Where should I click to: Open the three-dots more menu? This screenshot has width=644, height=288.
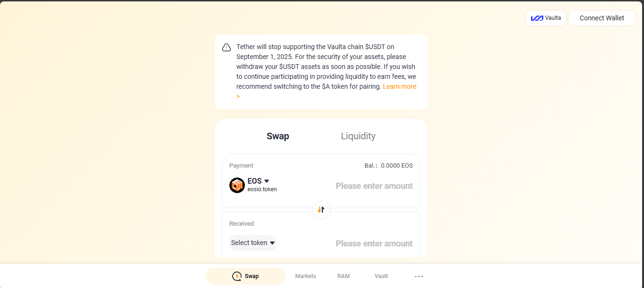pos(418,276)
